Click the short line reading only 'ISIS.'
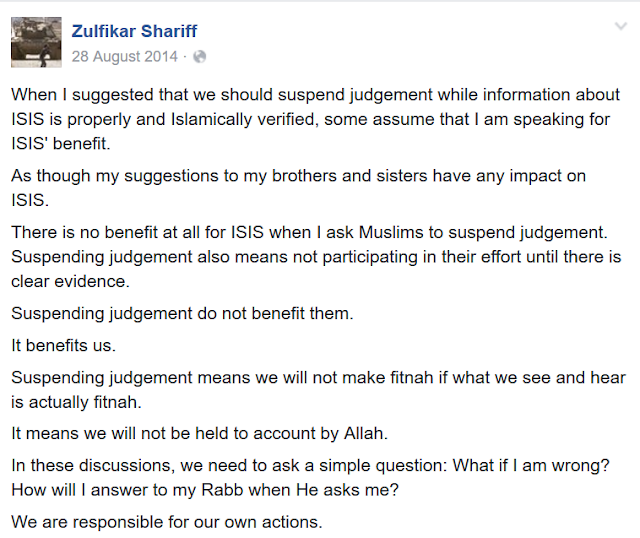 click(x=30, y=200)
